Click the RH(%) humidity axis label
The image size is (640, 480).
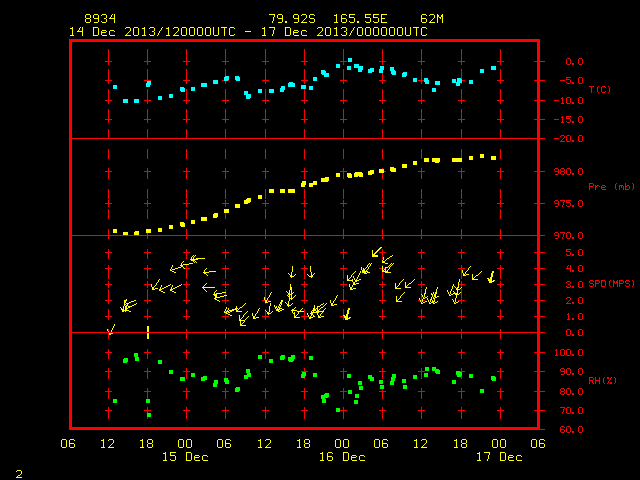click(602, 381)
